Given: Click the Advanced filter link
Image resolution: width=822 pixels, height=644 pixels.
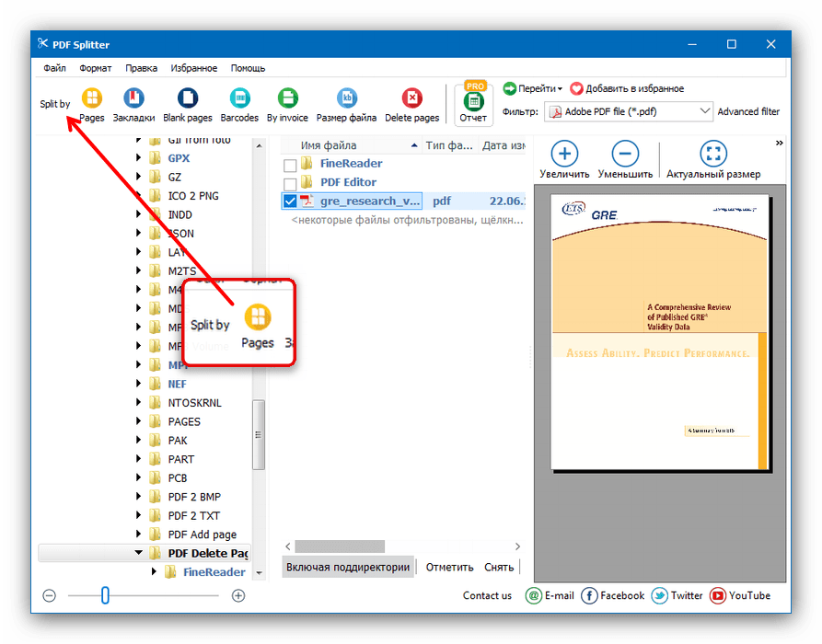Looking at the screenshot, I should 748,111.
